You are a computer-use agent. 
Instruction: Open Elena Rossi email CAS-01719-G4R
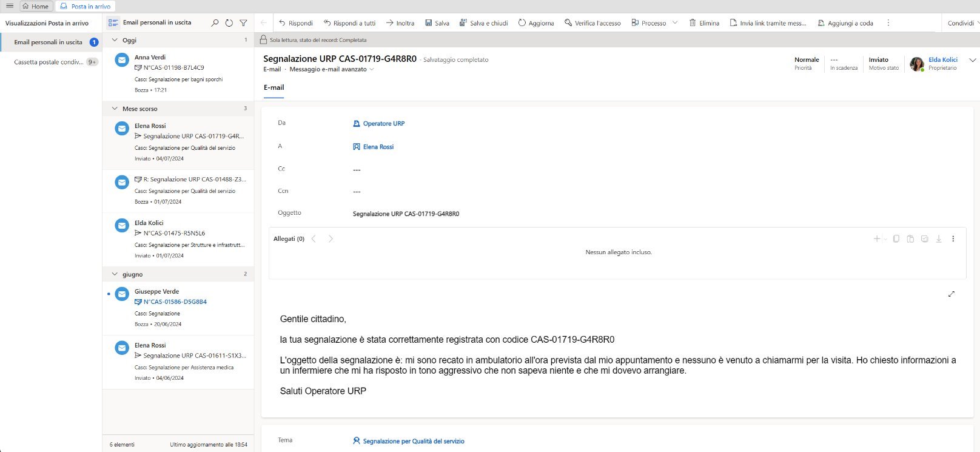pos(178,142)
